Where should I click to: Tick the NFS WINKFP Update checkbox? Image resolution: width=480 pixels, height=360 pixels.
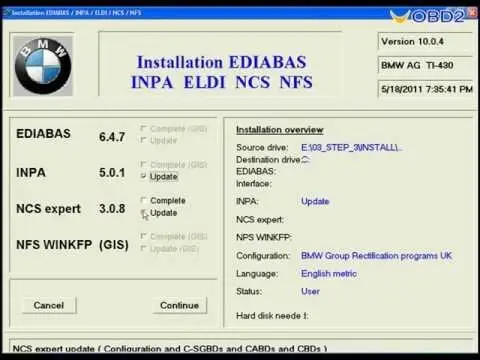tap(143, 248)
